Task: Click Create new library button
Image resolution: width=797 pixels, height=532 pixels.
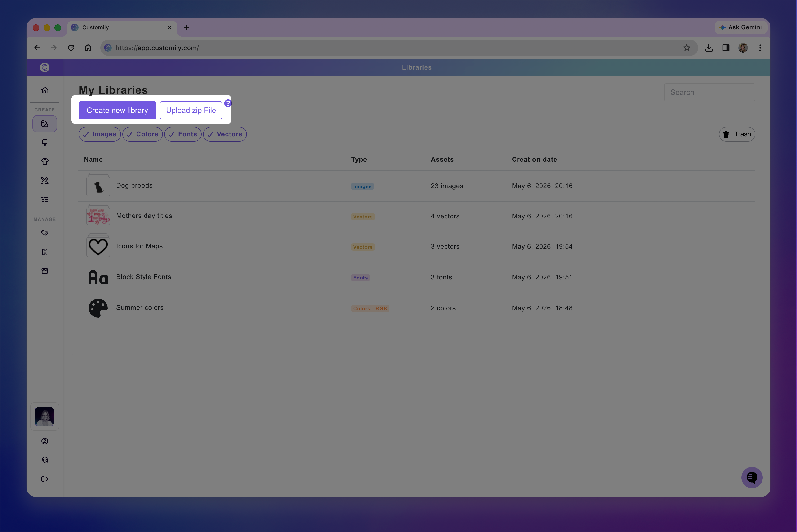Action: click(117, 110)
